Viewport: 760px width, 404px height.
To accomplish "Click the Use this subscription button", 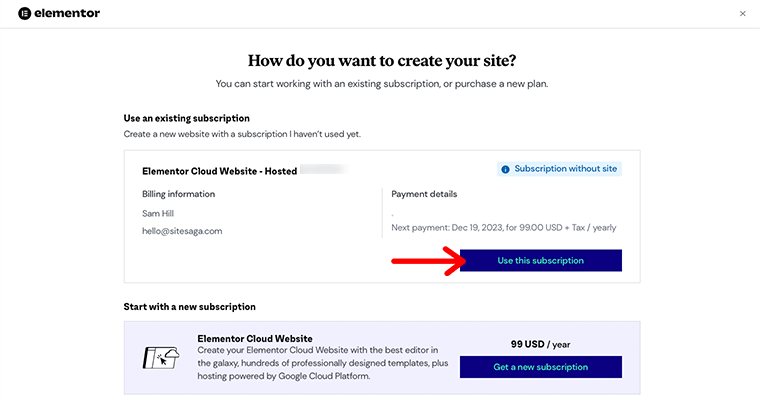I will tap(540, 261).
